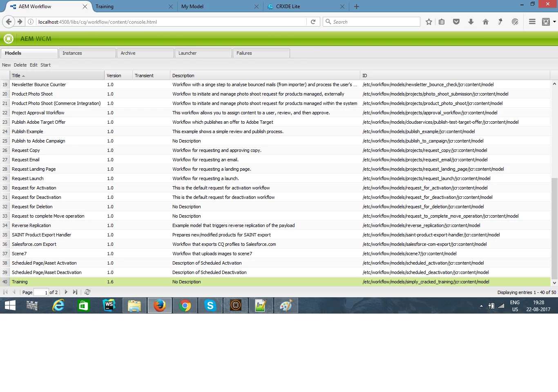Switch to the Archive tab

(x=145, y=53)
